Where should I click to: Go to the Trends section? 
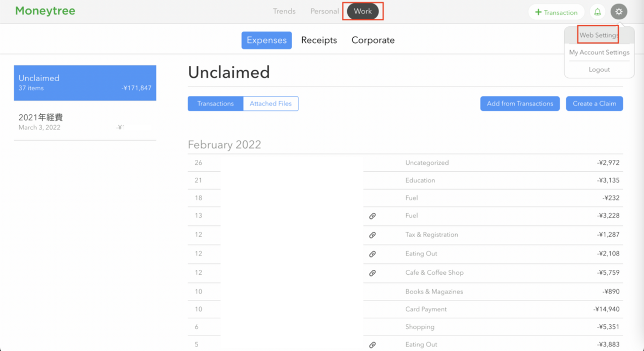(x=284, y=11)
